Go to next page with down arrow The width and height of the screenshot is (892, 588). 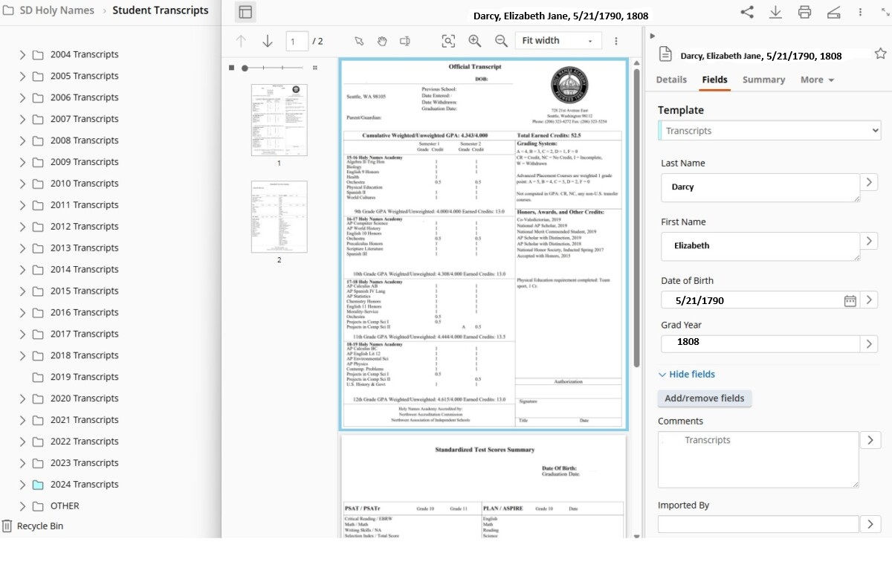(268, 42)
